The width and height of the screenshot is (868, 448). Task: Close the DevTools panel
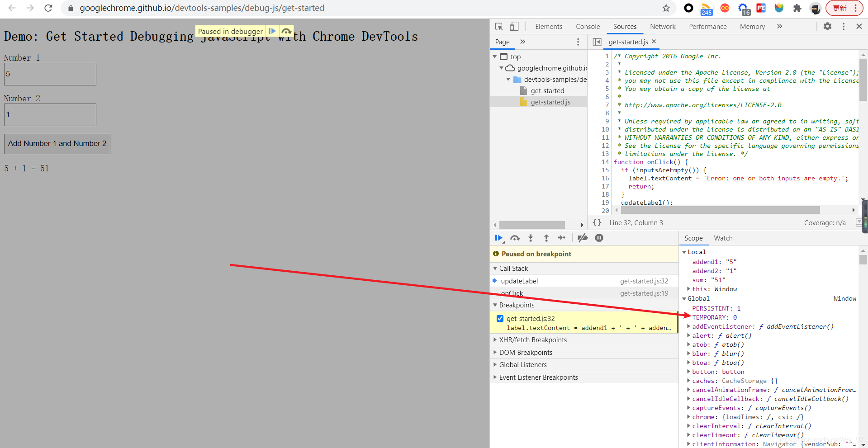coord(859,27)
